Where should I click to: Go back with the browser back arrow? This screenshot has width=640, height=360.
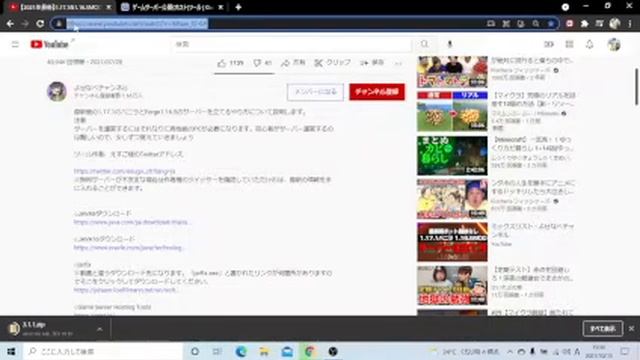click(10, 24)
